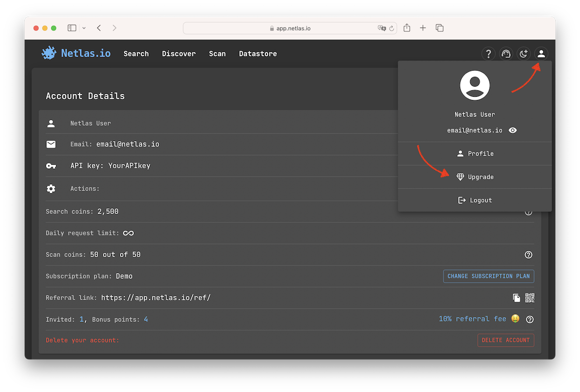
Task: Select the referral link URL text
Action: (156, 298)
